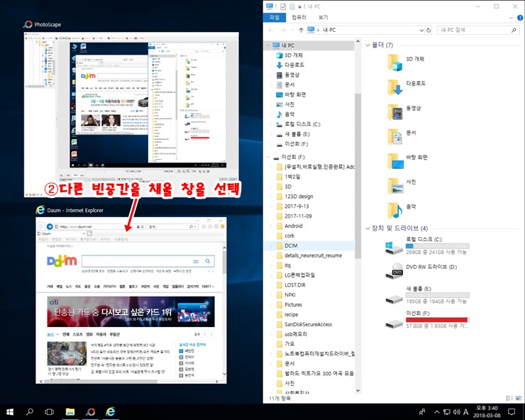Switch to large icons view
This screenshot has width=525, height=420.
tap(519, 398)
